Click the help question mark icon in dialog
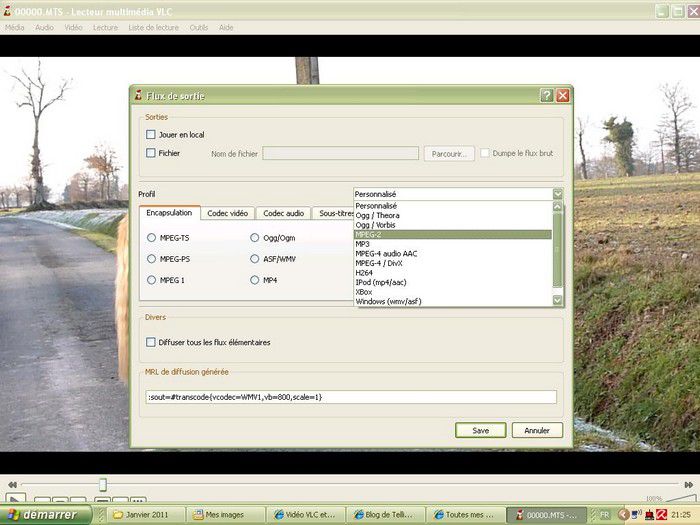700x525 pixels. pos(546,96)
